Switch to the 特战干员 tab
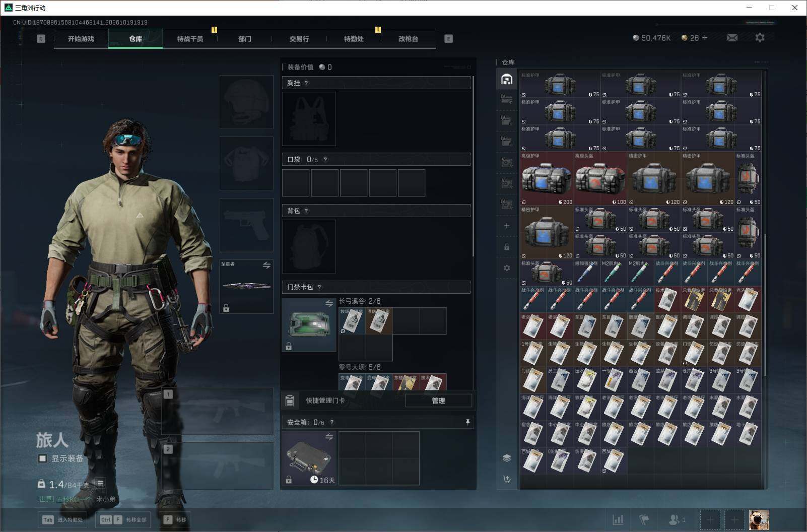Viewport: 807px width, 532px height. [x=190, y=39]
